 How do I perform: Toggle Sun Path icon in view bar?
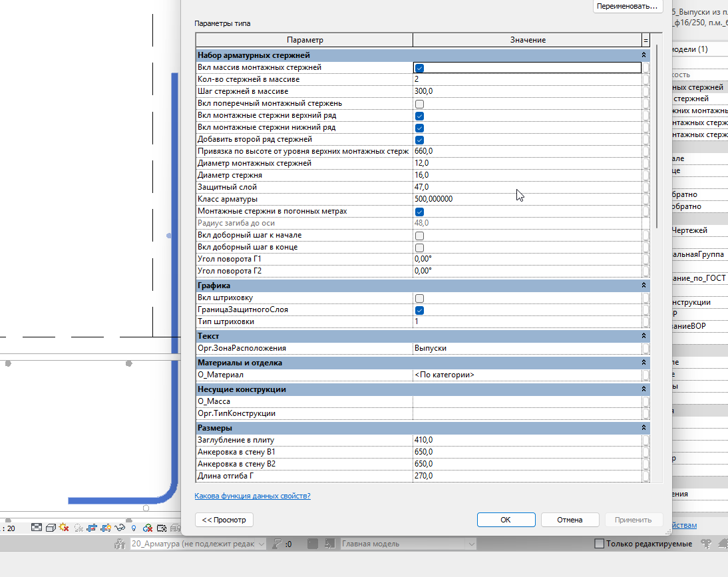pos(64,528)
